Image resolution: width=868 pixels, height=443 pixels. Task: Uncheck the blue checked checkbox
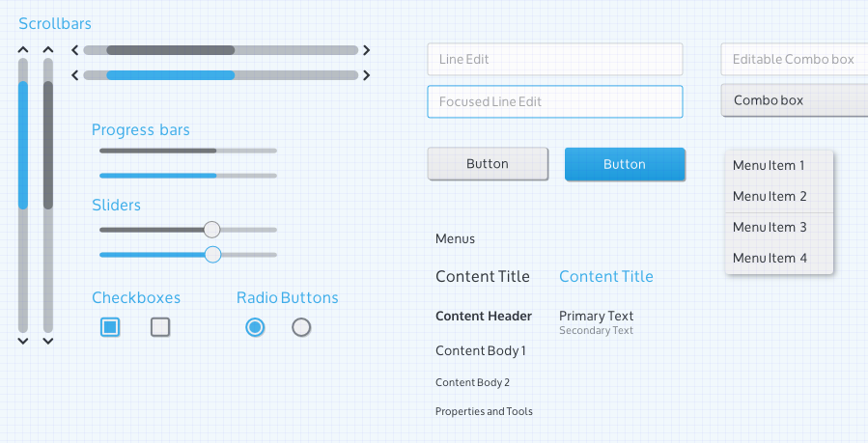(x=110, y=327)
